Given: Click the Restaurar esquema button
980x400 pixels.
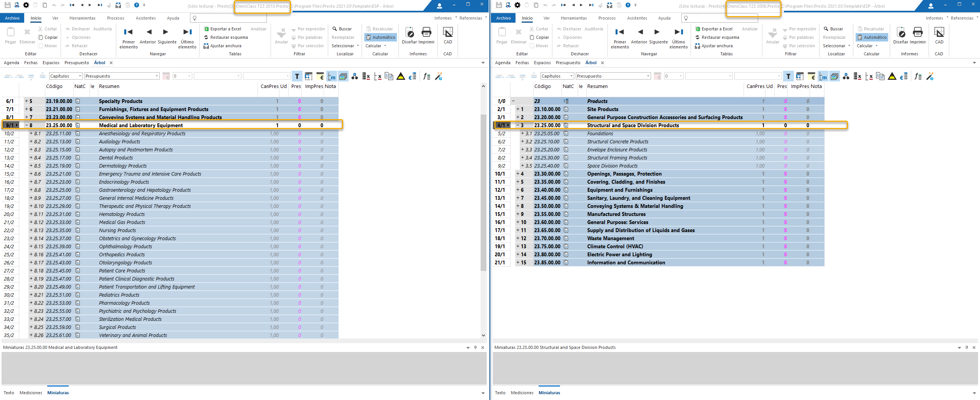Looking at the screenshot, I should (226, 37).
